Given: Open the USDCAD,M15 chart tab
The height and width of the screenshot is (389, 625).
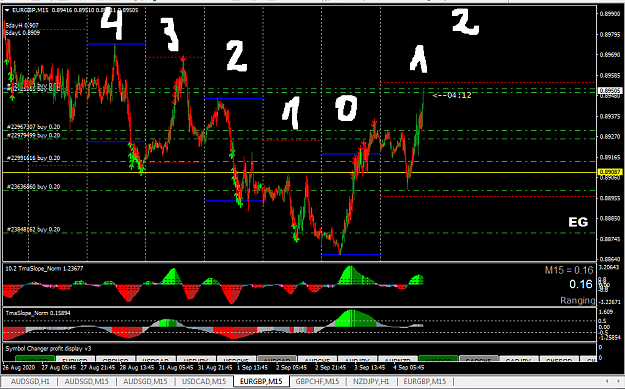Looking at the screenshot, I should (x=204, y=381).
